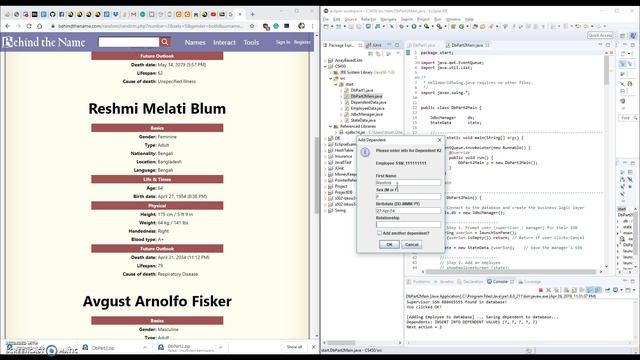Open options for first DbPart2.zip download
This screenshot has height=360, width=640.
point(145,347)
